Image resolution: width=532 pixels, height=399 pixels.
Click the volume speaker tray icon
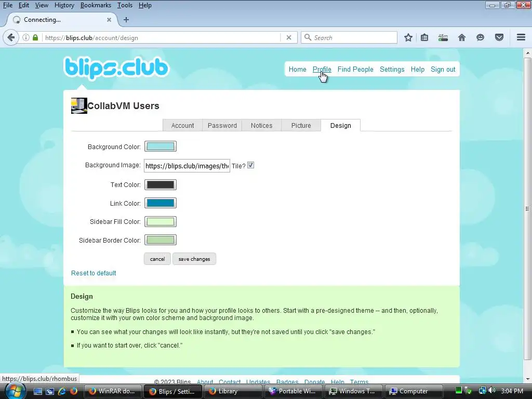492,391
